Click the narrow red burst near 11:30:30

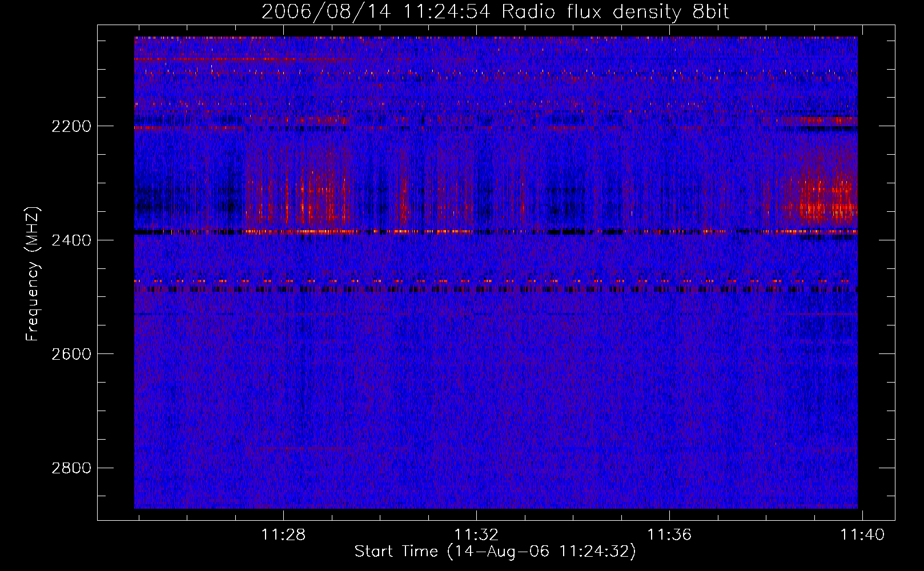point(405,197)
